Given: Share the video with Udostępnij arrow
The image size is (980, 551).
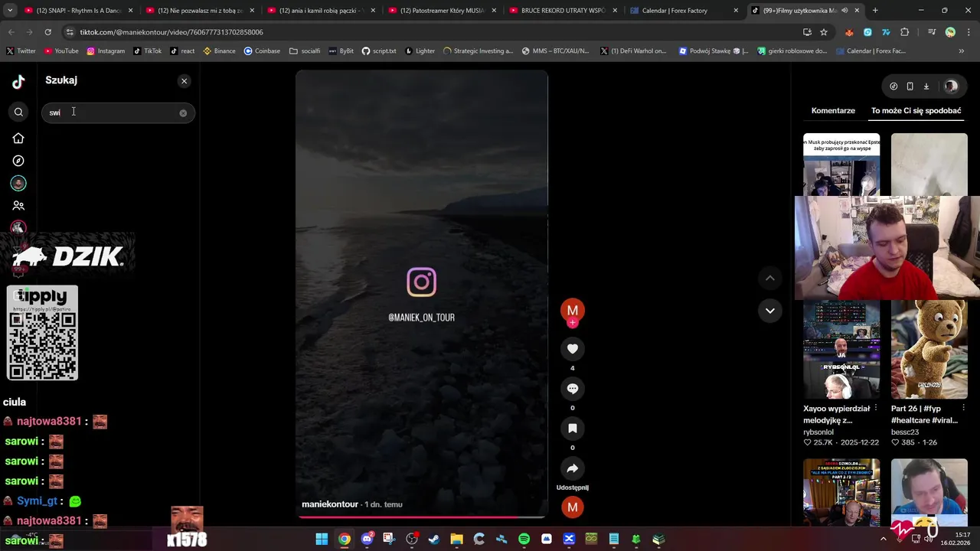Looking at the screenshot, I should [x=572, y=468].
